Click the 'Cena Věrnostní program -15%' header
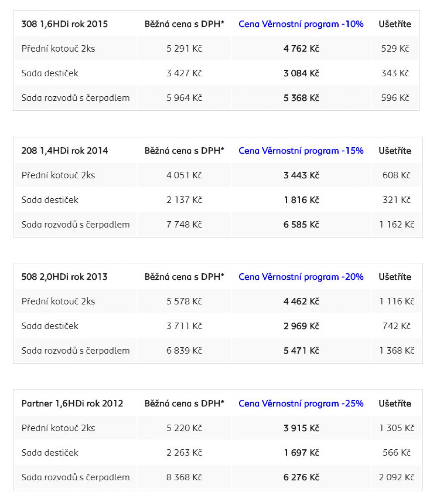The width and height of the screenshot is (440, 504). [301, 151]
